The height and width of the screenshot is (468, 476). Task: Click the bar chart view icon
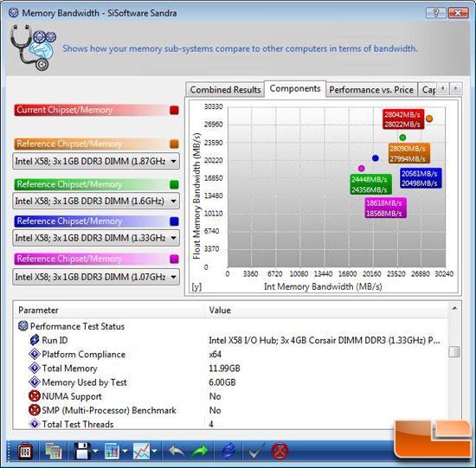112,452
